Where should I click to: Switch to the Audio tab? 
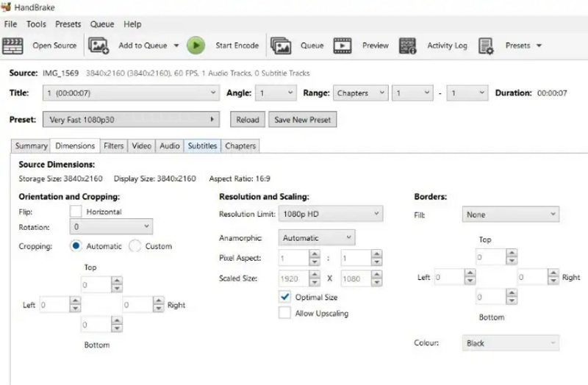[x=170, y=145]
